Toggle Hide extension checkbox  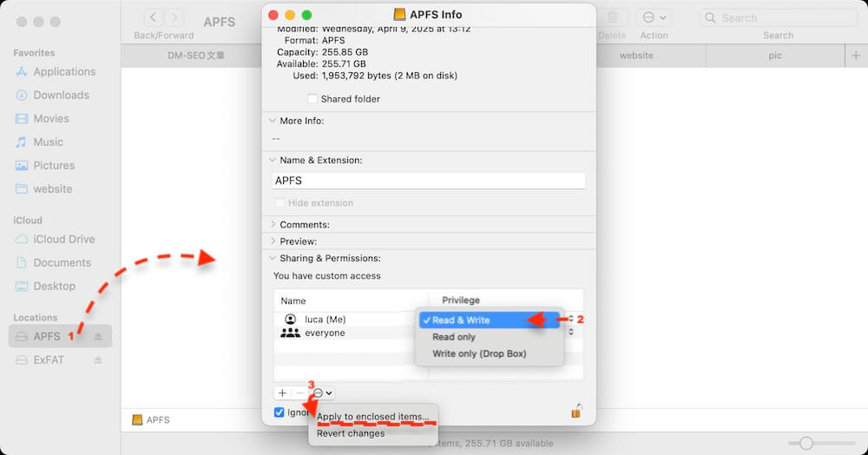coord(280,203)
